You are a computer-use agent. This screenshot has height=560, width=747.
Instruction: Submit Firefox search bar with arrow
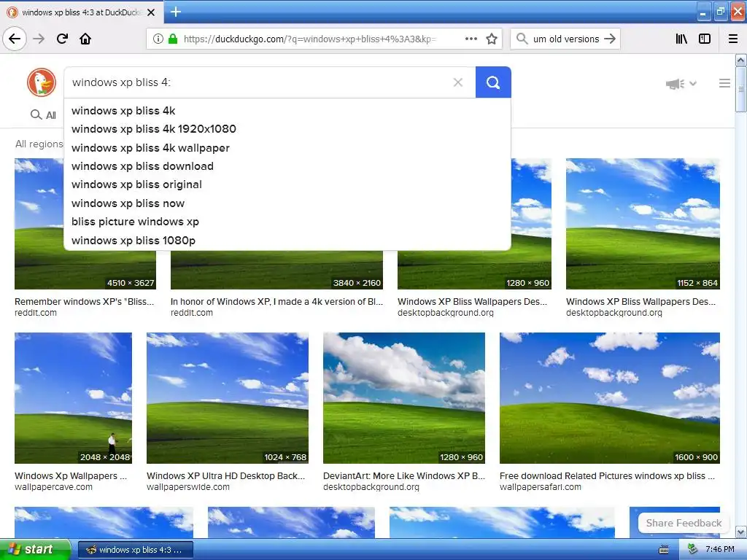(610, 39)
